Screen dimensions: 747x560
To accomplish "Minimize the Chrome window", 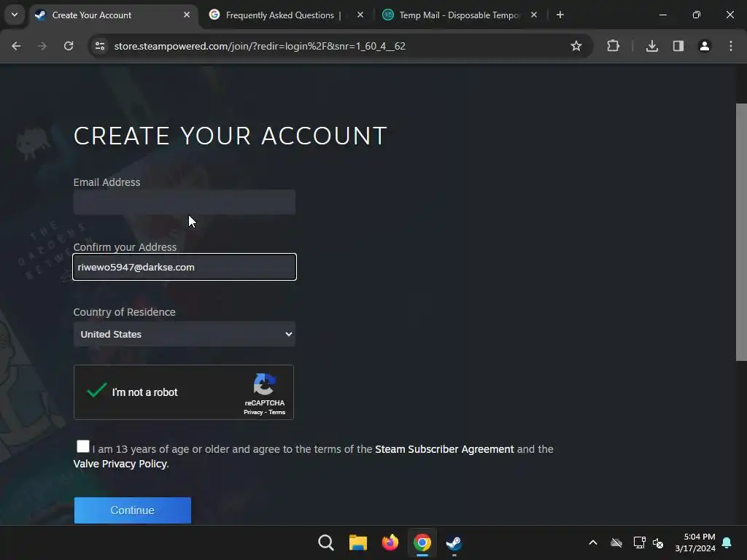I will (x=662, y=15).
